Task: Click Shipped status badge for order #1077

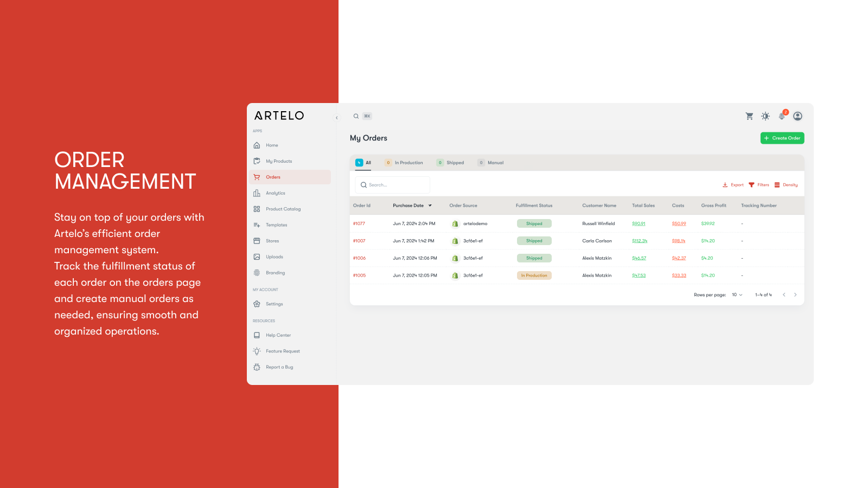Action: pos(534,223)
